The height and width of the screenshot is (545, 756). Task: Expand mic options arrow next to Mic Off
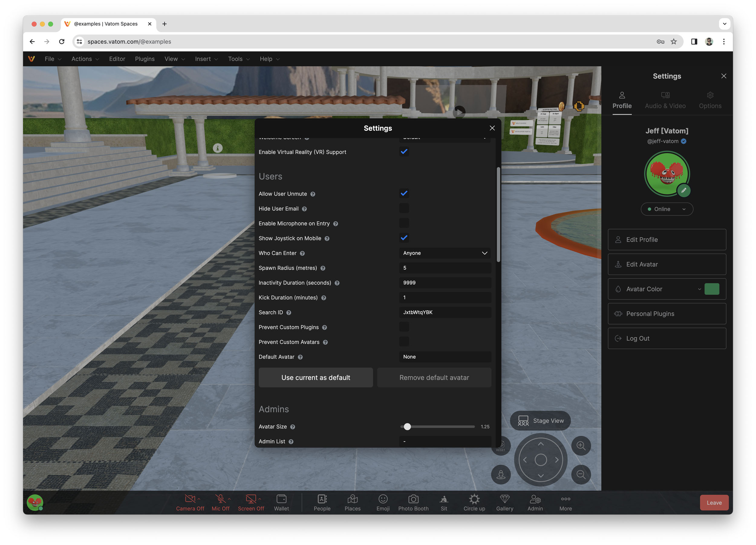click(229, 499)
